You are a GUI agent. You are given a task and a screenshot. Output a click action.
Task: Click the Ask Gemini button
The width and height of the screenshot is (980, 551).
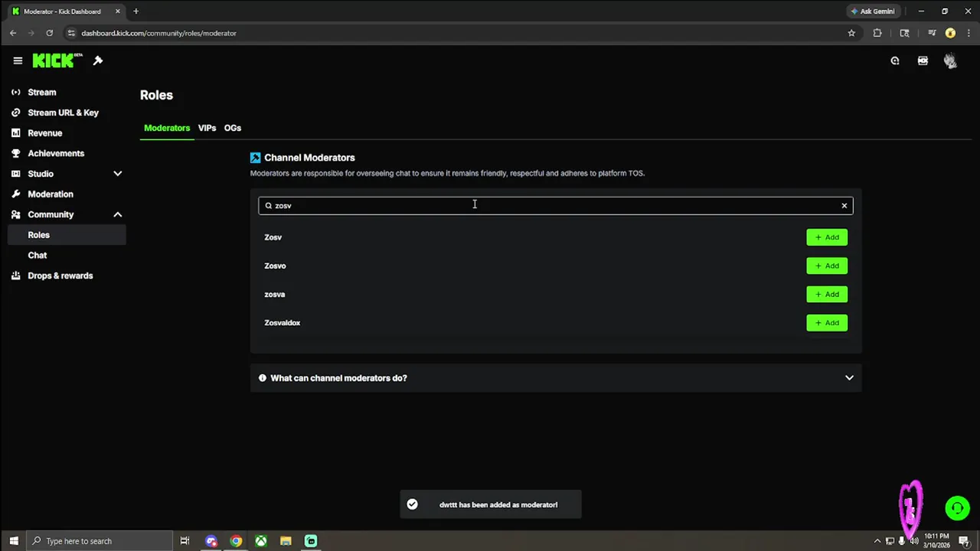click(x=872, y=11)
